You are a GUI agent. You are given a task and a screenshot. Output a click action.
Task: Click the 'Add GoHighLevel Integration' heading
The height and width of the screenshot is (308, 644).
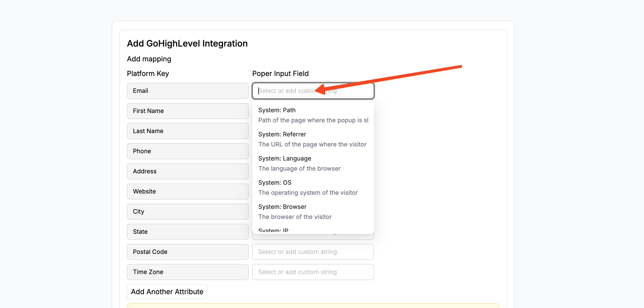[x=187, y=44]
